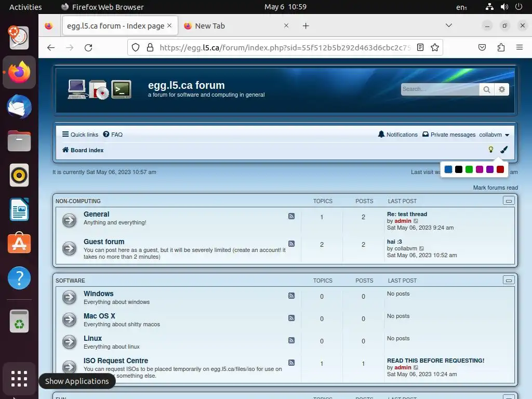
Task: Reload the current page
Action: pyautogui.click(x=88, y=47)
